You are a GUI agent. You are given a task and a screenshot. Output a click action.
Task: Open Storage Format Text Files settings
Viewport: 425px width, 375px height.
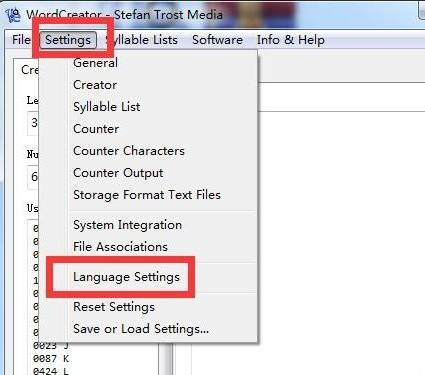[x=148, y=195]
